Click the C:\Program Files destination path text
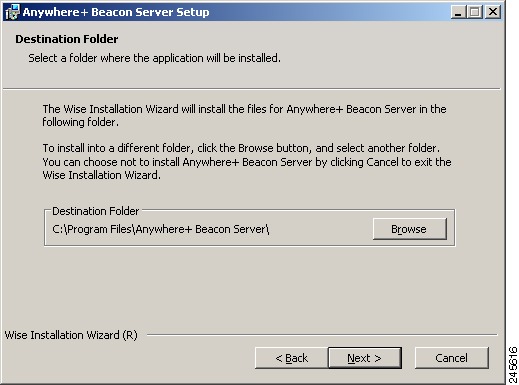Image resolution: width=519 pixels, height=385 pixels. coord(161,229)
